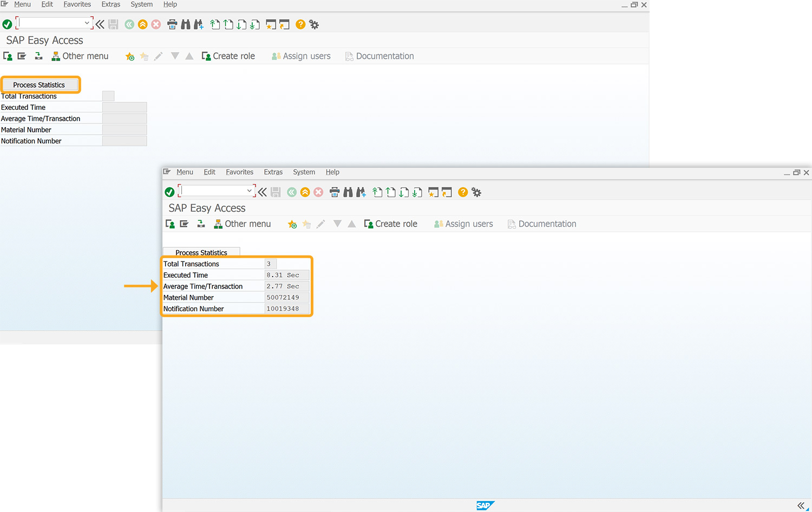
Task: Click Customize Layout gear in front window
Action: 476,192
